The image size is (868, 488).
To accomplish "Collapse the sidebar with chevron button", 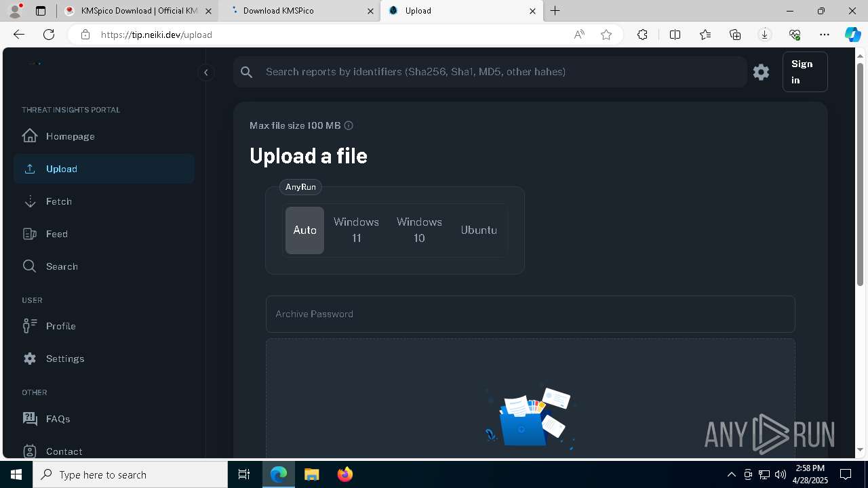I will pos(206,73).
